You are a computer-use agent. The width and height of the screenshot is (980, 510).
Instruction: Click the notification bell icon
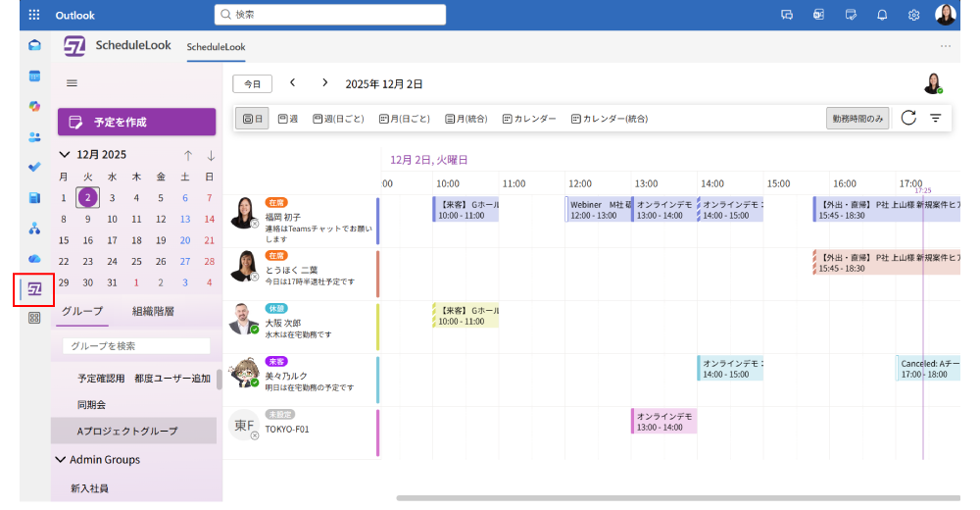point(881,15)
